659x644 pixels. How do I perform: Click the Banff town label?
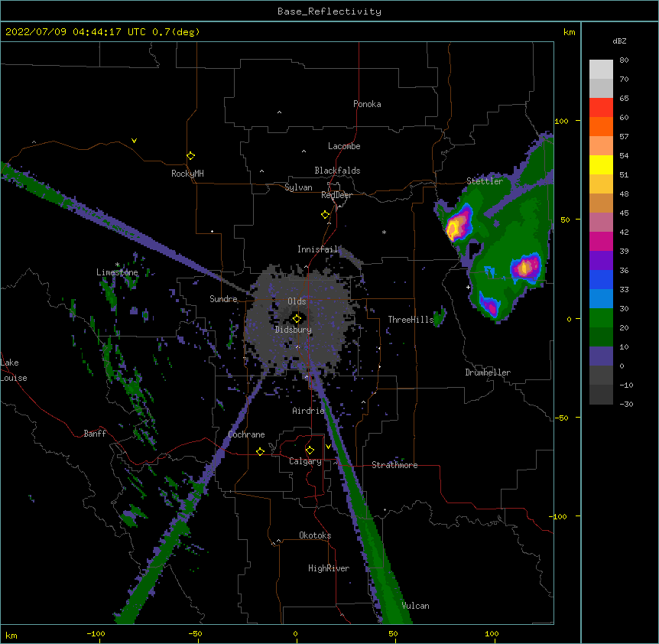(95, 434)
